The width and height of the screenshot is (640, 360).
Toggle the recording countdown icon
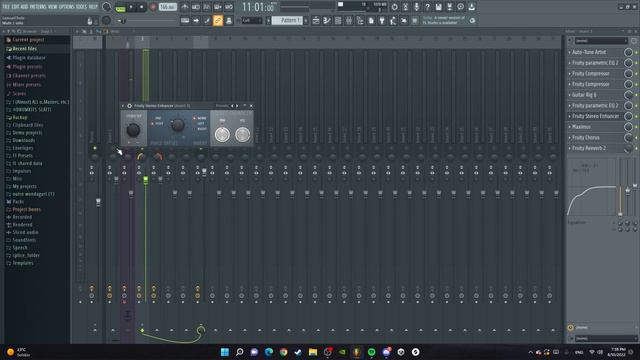[207, 7]
